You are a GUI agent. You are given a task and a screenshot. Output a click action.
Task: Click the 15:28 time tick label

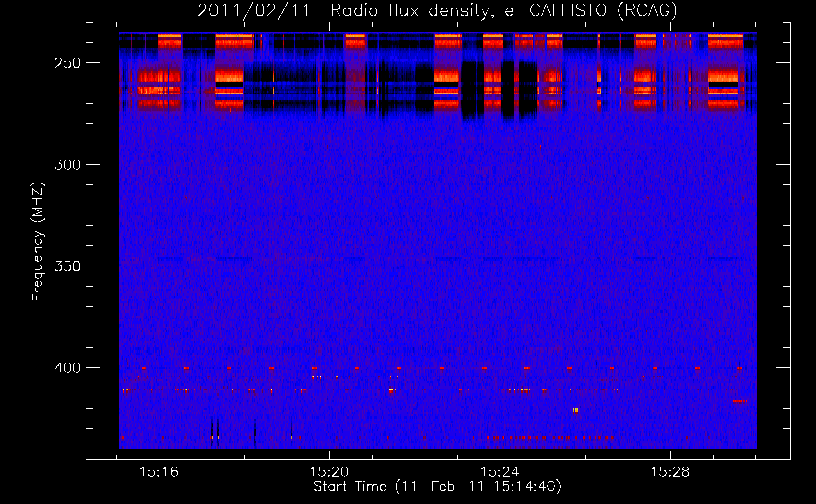tap(670, 472)
